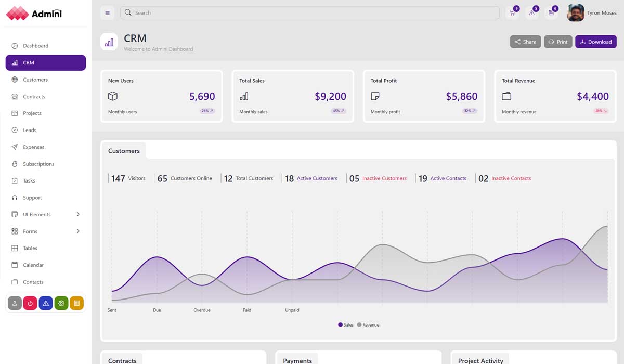Switch to the Customers tab
The image size is (624, 364).
pyautogui.click(x=123, y=151)
